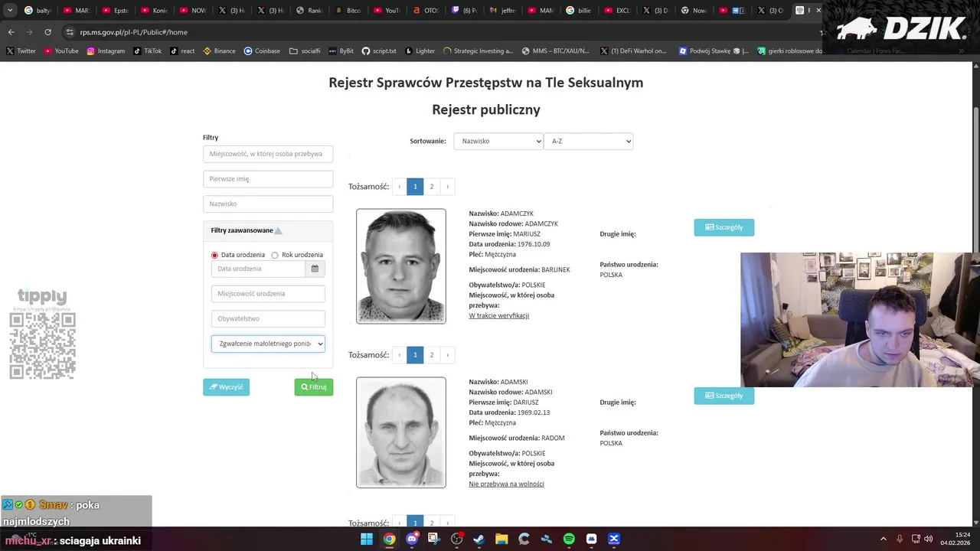Click the microphone icon in system tray
This screenshot has height=551, width=980.
coord(900,539)
